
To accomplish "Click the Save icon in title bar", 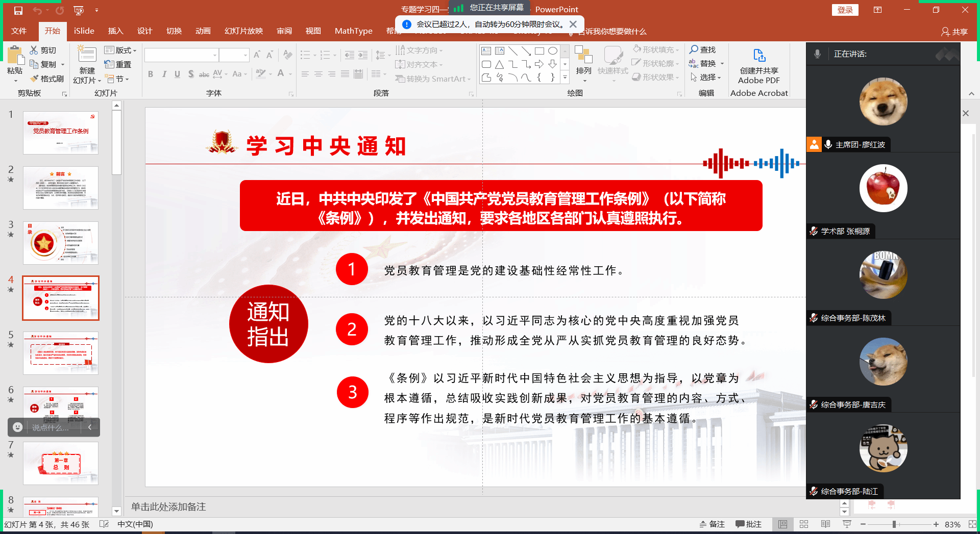I will pyautogui.click(x=18, y=10).
